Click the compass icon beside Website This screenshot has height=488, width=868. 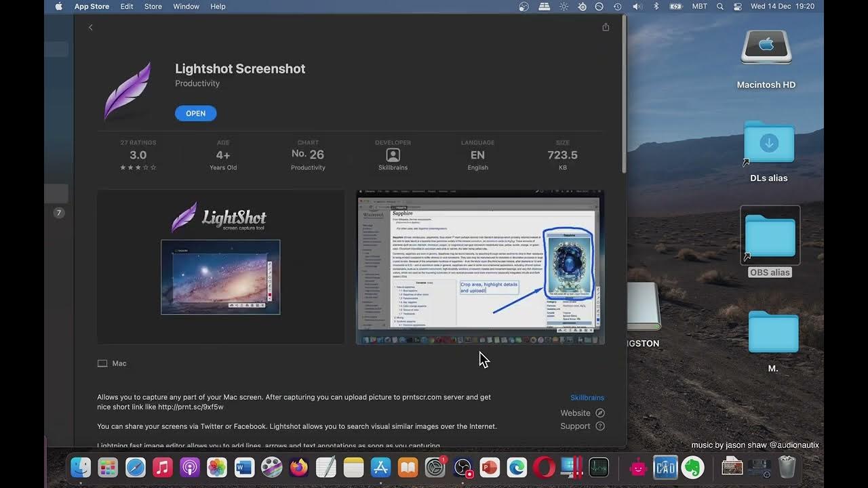(x=600, y=413)
